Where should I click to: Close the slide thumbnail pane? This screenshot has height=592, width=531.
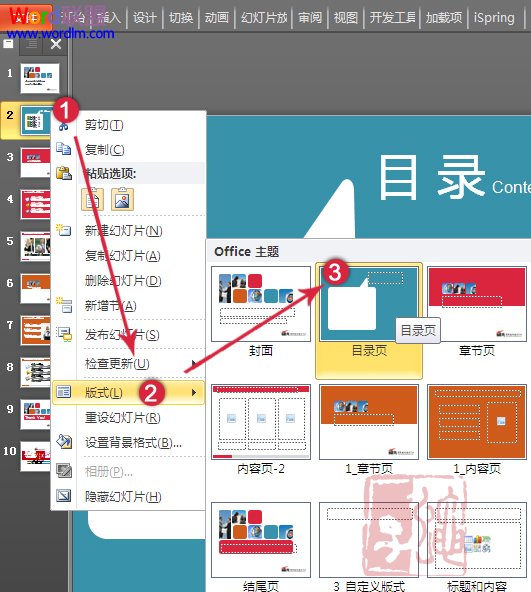coord(56,44)
